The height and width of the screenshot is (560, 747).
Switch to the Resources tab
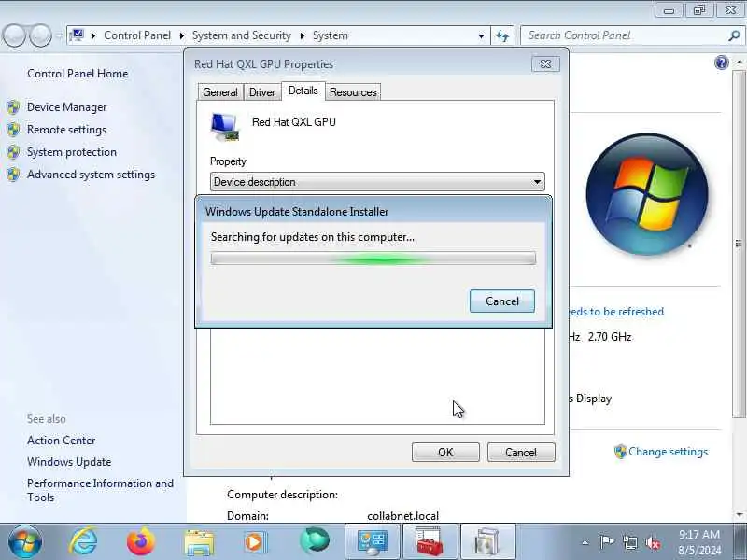pyautogui.click(x=353, y=91)
